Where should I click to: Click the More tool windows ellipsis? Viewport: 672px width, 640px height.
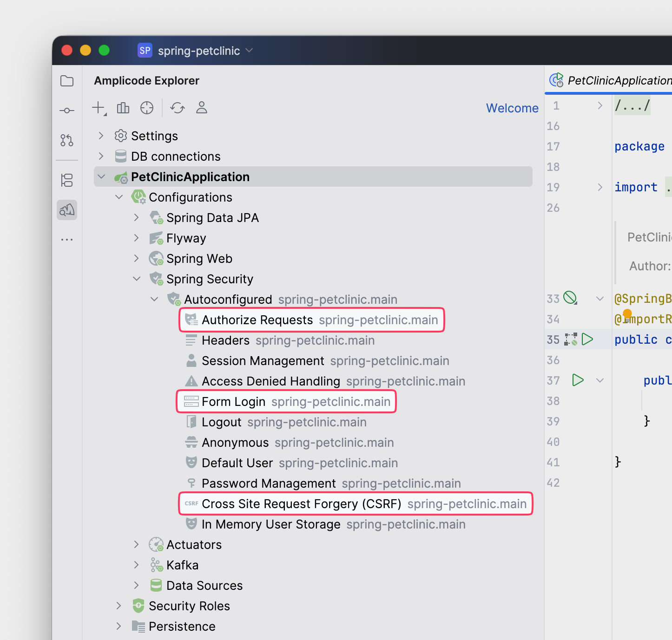point(67,240)
